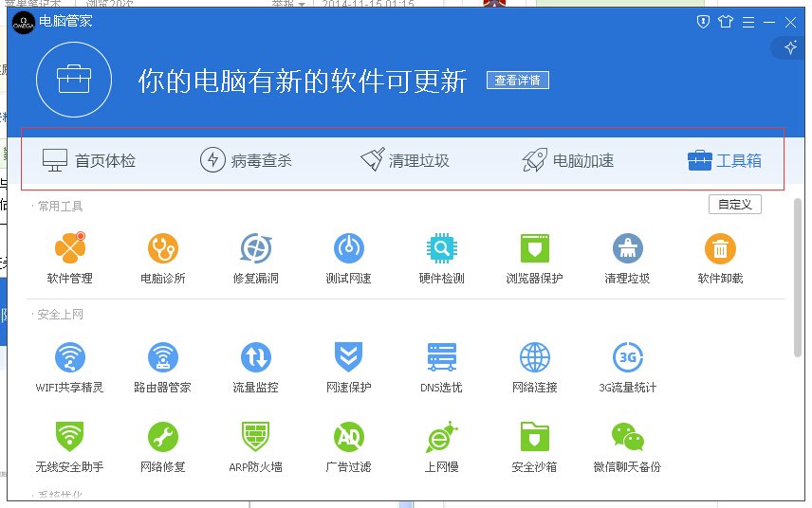Click the 清理垃圾 broom icon in 常用工具
The width and height of the screenshot is (812, 508).
coord(628,248)
